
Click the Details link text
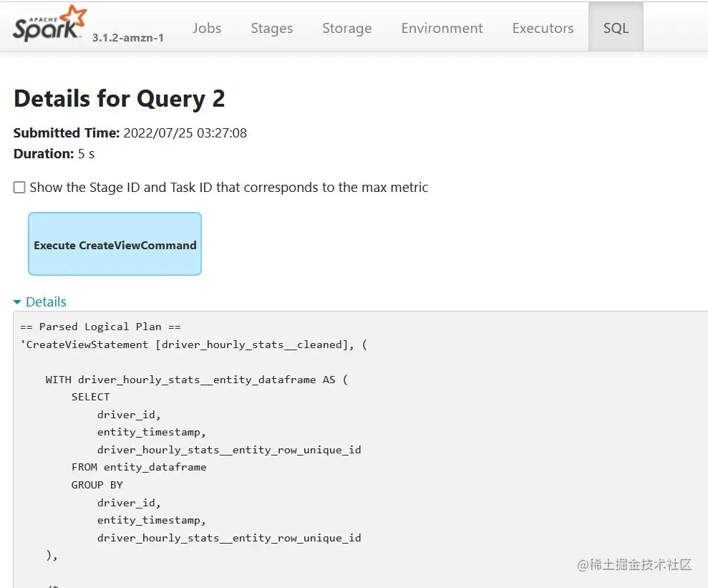[x=46, y=302]
